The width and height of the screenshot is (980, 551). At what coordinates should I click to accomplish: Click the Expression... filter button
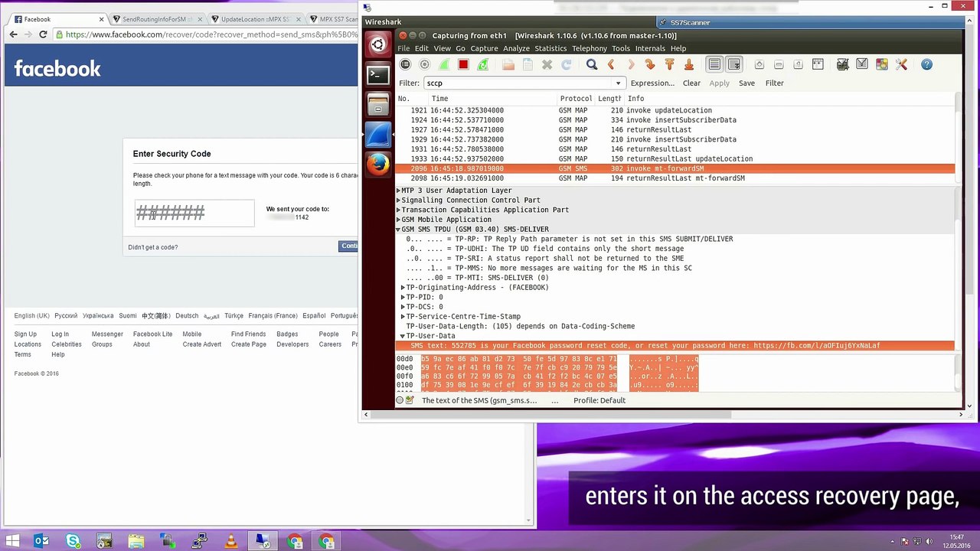tap(652, 83)
